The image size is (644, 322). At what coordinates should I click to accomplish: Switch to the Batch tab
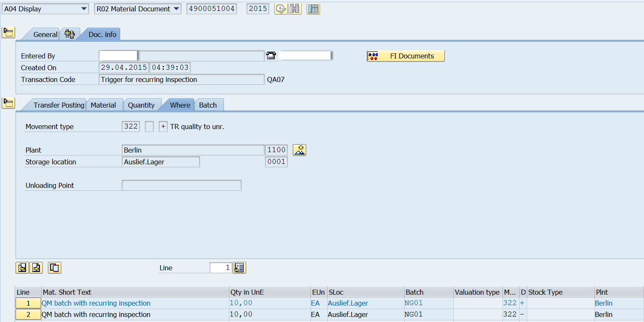[208, 105]
